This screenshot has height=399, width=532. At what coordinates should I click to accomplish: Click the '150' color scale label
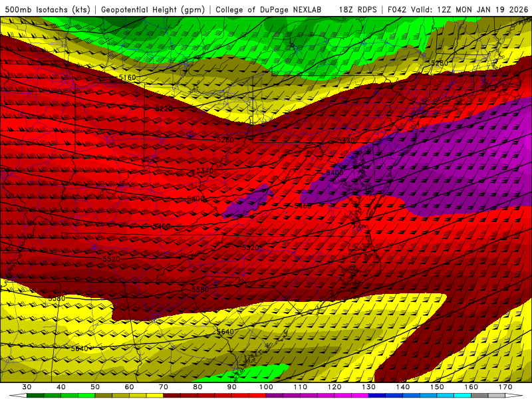pos(437,387)
